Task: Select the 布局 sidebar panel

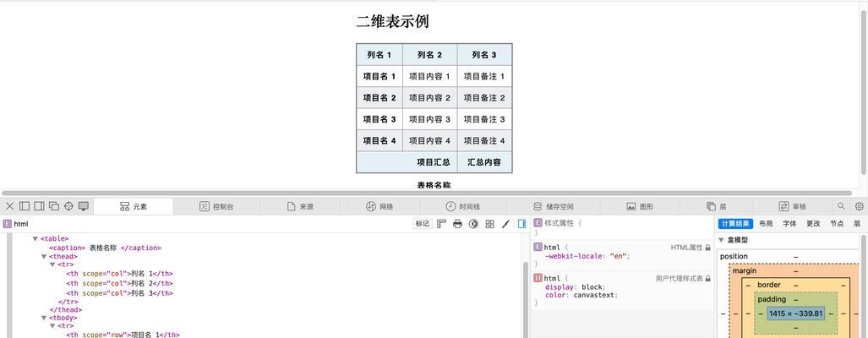Action: pyautogui.click(x=766, y=223)
